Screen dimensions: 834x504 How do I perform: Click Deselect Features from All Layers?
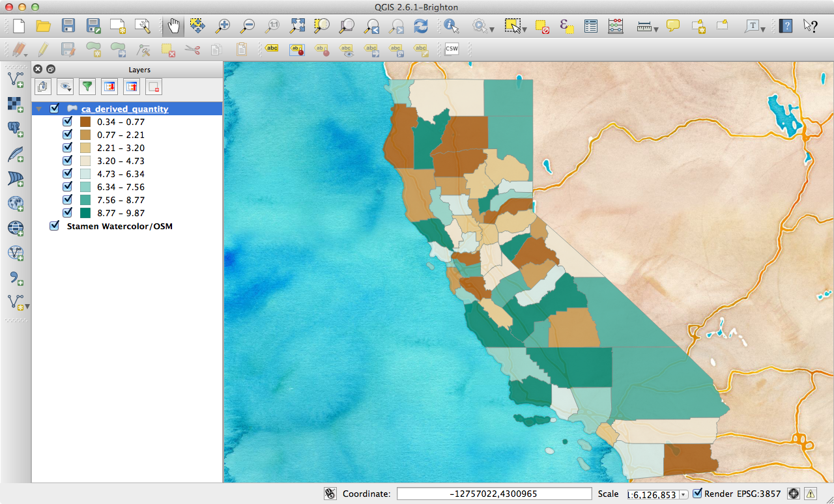542,26
